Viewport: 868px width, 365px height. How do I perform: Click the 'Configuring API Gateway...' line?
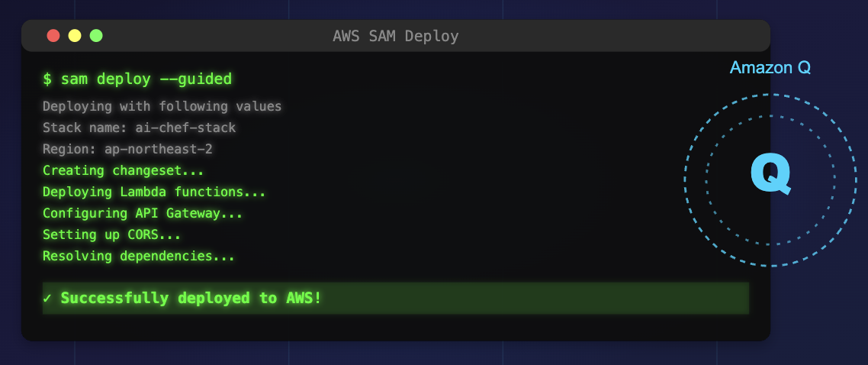(143, 213)
